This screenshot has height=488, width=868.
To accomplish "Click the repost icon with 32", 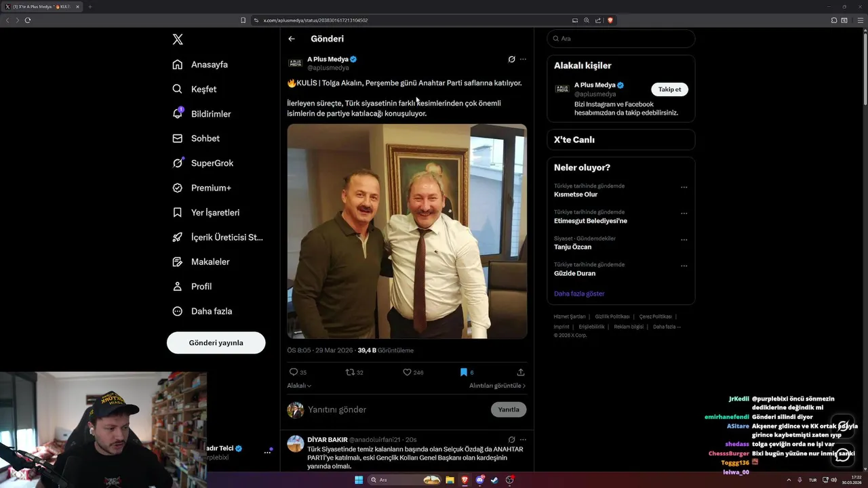I will [350, 372].
